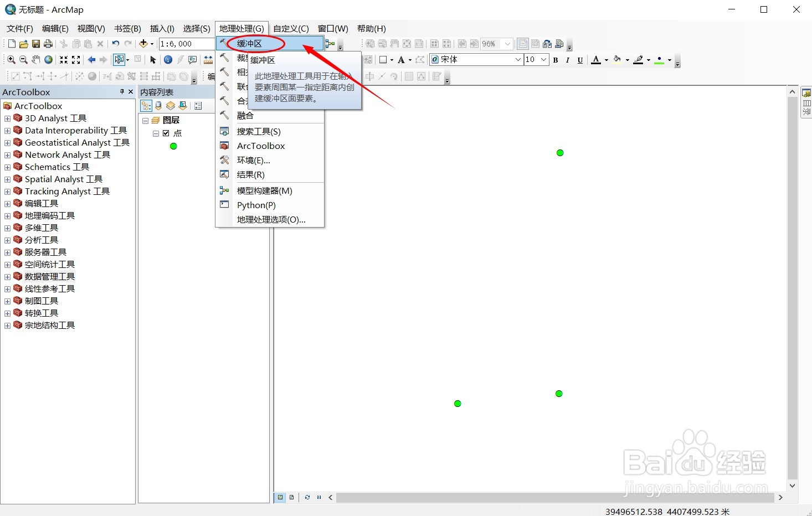Open ModelBuilder from the toolbar
This screenshot has height=516, width=812.
tap(330, 44)
